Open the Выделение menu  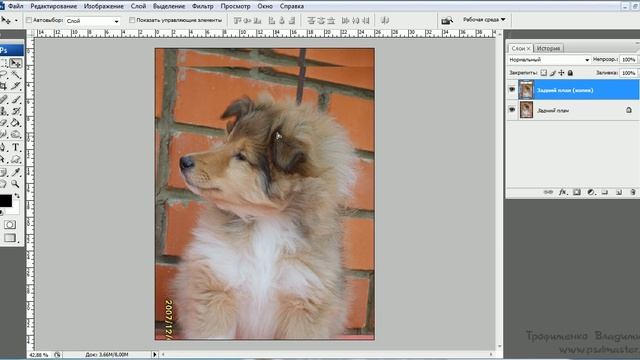pos(169,6)
